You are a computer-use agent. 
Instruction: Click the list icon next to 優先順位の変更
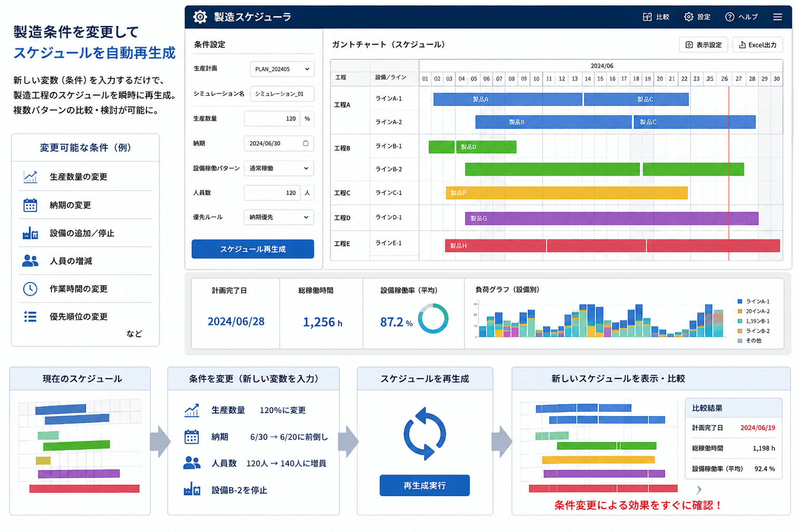coord(30,316)
